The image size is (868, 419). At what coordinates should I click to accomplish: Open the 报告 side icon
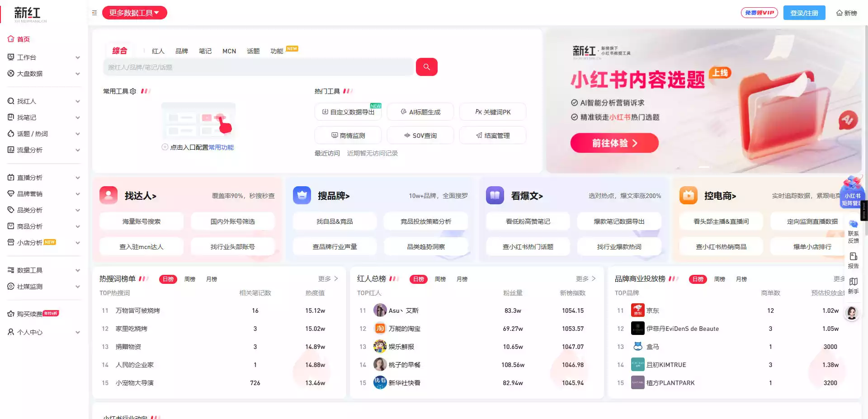[853, 260]
